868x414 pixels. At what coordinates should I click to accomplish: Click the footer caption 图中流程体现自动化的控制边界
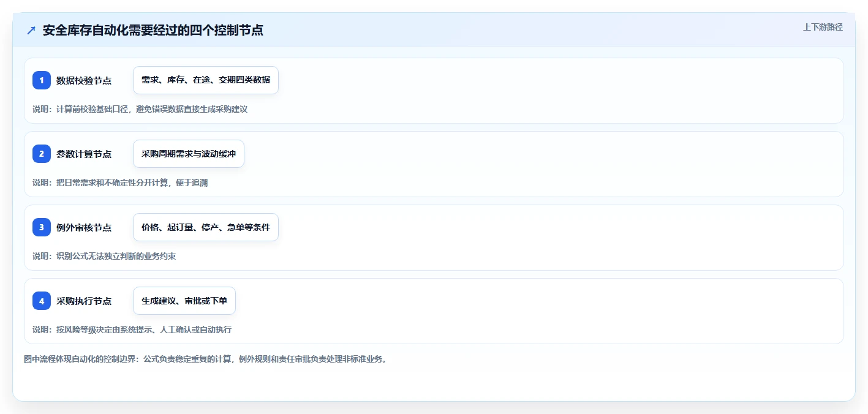[x=81, y=359]
